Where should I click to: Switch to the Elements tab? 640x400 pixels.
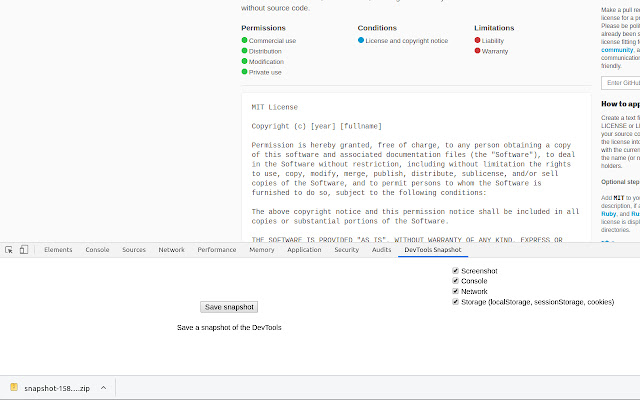click(x=58, y=250)
